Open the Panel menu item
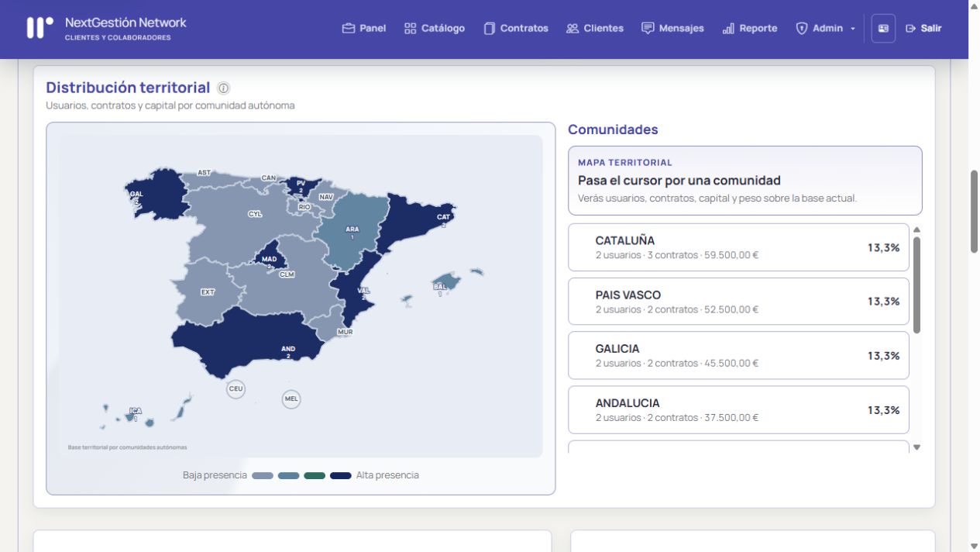 pyautogui.click(x=364, y=28)
